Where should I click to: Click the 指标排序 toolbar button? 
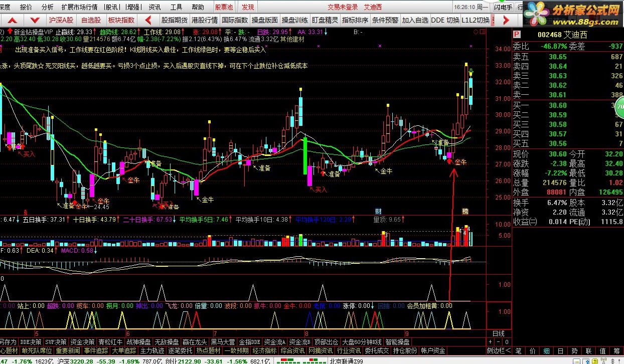355,20
